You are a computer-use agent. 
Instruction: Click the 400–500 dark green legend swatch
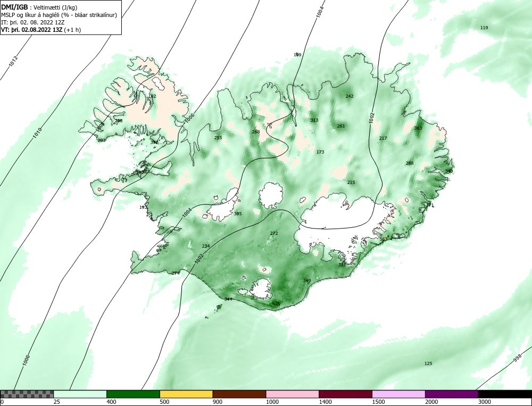[x=133, y=394]
